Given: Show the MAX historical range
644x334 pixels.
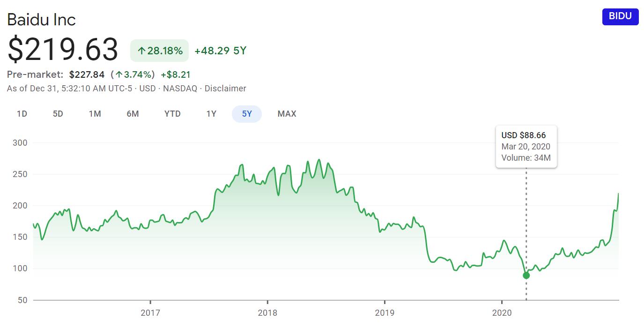Looking at the screenshot, I should 287,114.
